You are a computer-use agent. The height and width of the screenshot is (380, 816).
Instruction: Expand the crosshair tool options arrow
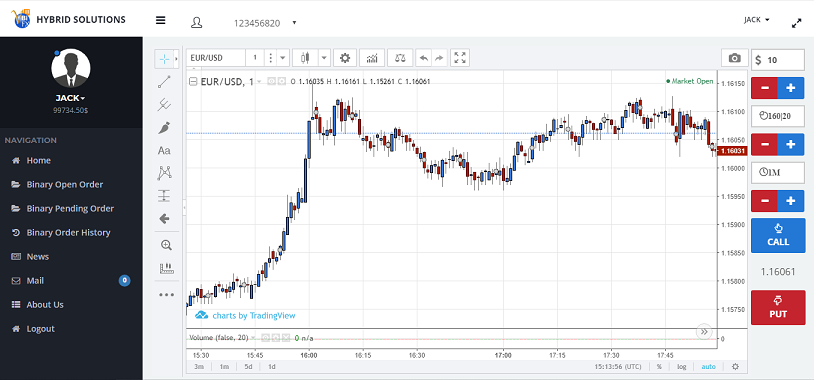(176, 59)
